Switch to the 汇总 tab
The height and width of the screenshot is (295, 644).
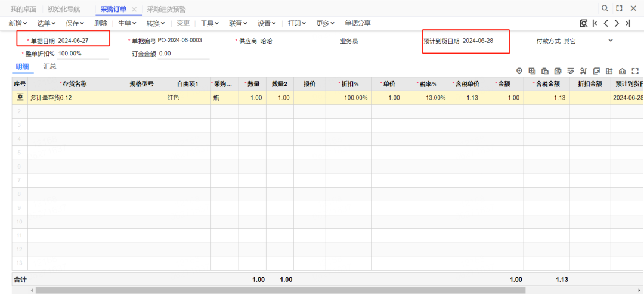pos(50,66)
